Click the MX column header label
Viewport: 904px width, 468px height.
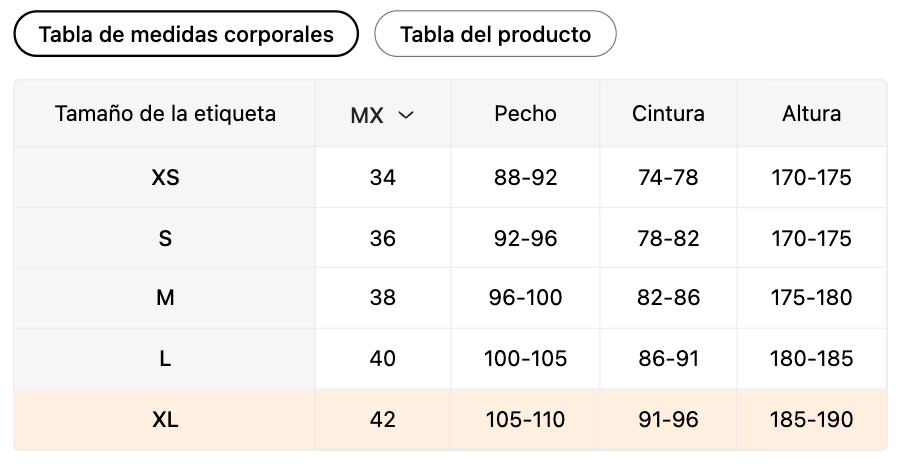pyautogui.click(x=367, y=115)
